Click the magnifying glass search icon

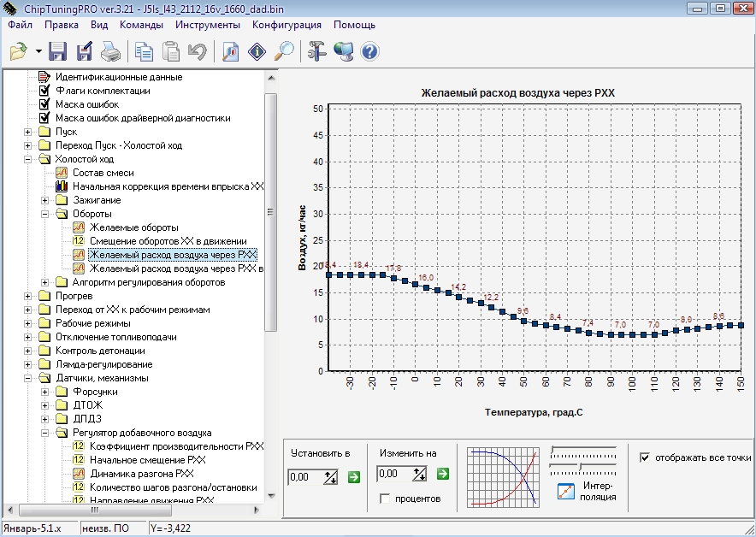tap(284, 52)
